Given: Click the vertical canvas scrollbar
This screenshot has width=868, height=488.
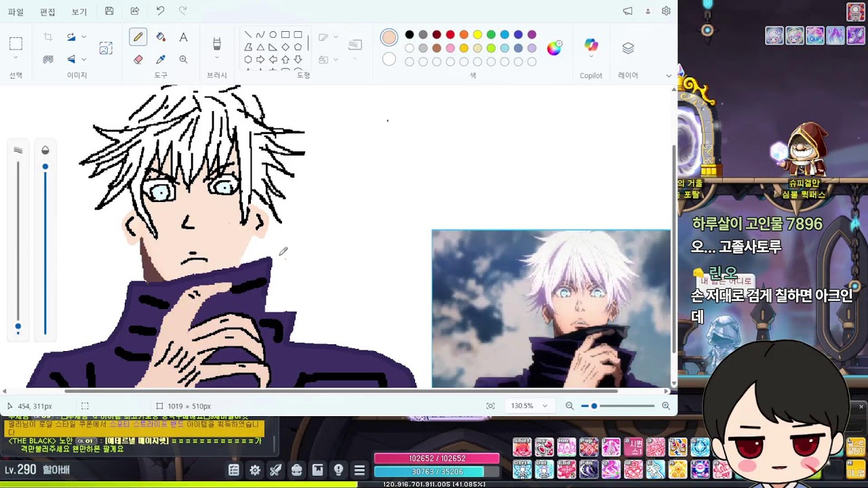Looking at the screenshot, I should pos(673,248).
